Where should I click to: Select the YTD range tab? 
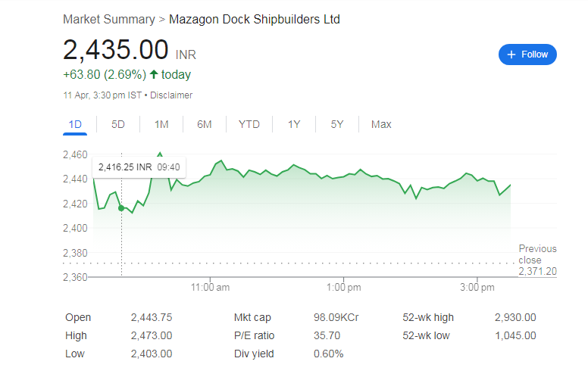click(249, 124)
